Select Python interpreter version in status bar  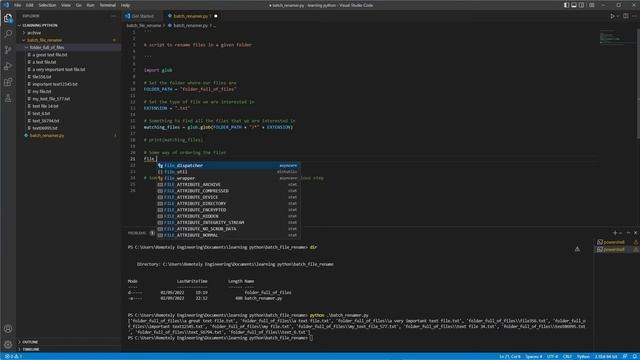pos(607,356)
